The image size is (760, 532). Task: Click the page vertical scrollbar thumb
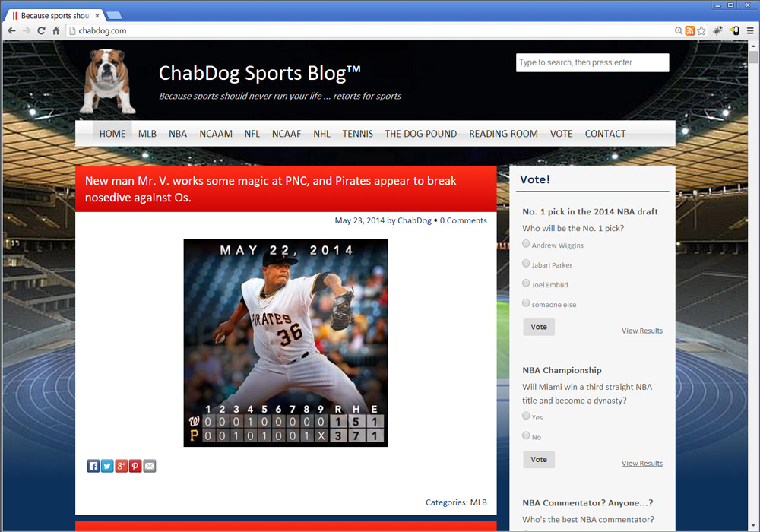coord(752,57)
